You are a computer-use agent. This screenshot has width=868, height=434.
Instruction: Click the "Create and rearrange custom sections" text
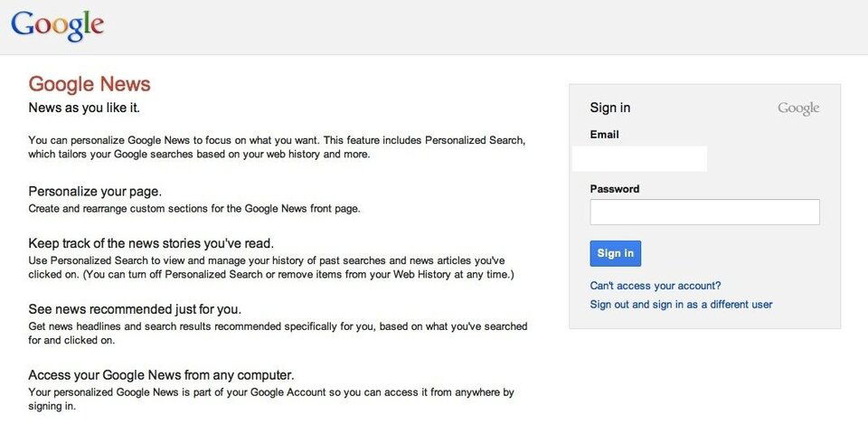coord(194,209)
